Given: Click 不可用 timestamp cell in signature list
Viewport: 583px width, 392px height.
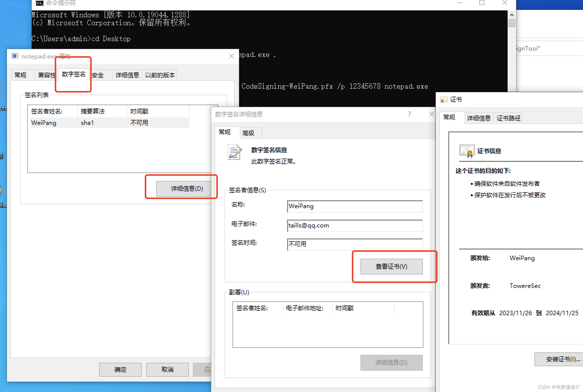Looking at the screenshot, I should pos(139,123).
